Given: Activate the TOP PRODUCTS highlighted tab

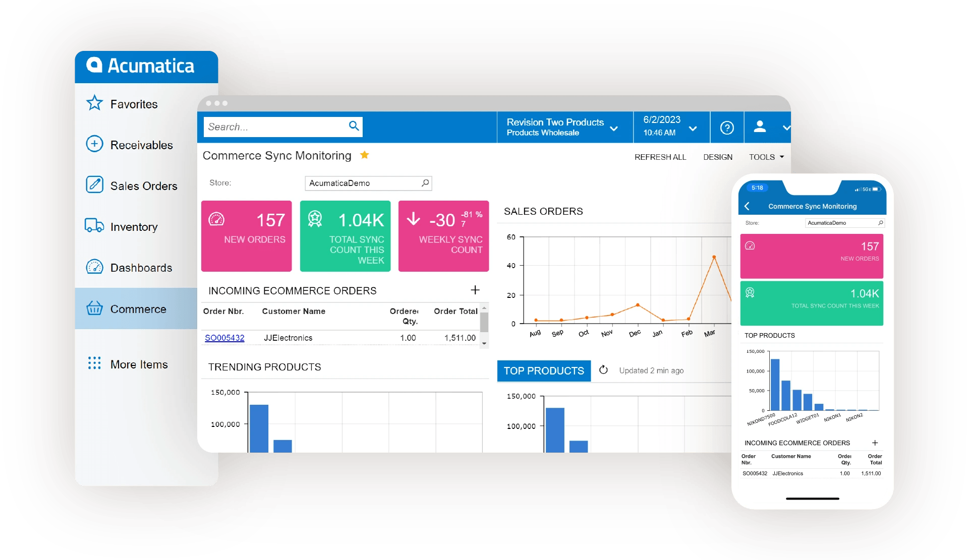Looking at the screenshot, I should pos(544,370).
